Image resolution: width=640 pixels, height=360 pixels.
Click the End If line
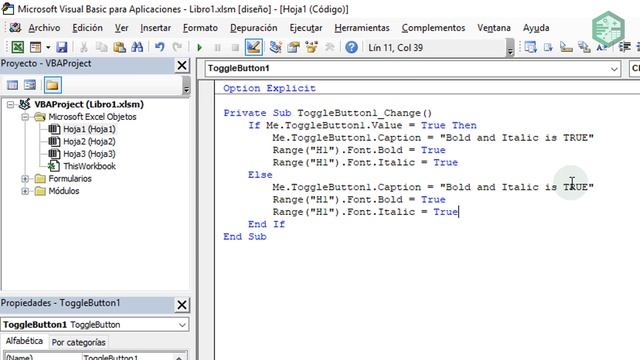point(267,224)
